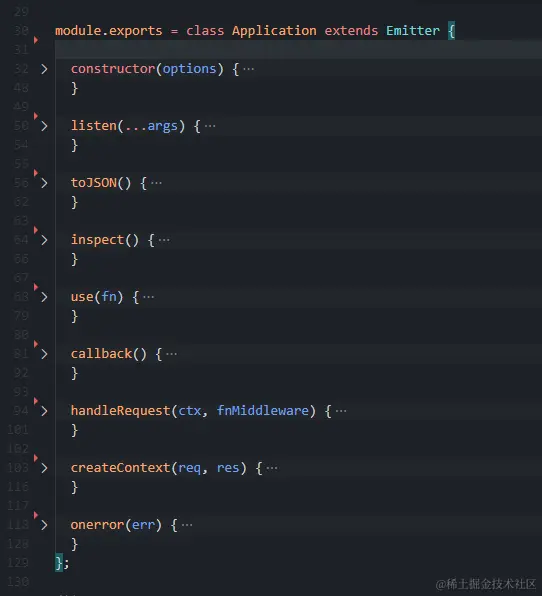Click the ellipsis after use(fn) {
The image size is (542, 596).
(x=149, y=297)
